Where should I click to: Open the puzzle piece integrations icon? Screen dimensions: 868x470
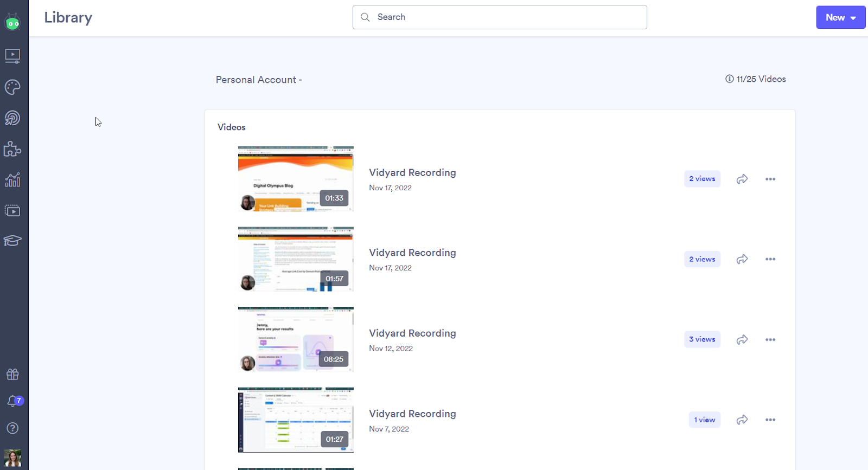point(12,149)
